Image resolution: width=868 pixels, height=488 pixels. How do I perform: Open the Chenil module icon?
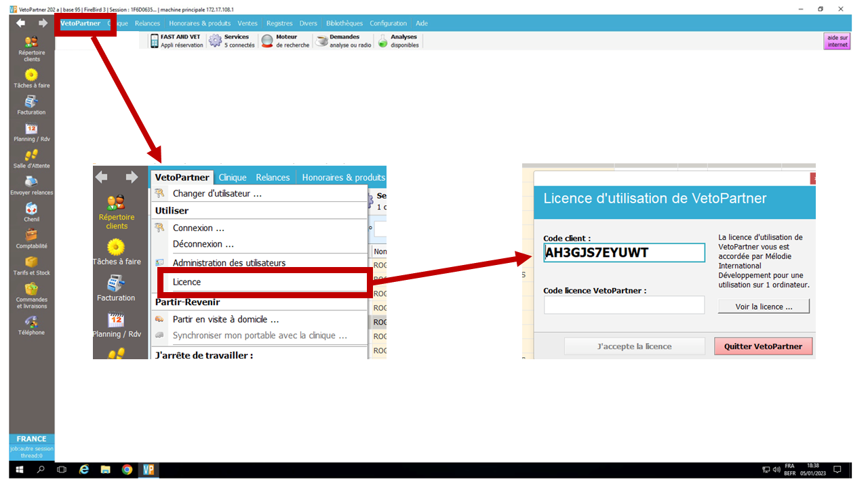pos(31,213)
